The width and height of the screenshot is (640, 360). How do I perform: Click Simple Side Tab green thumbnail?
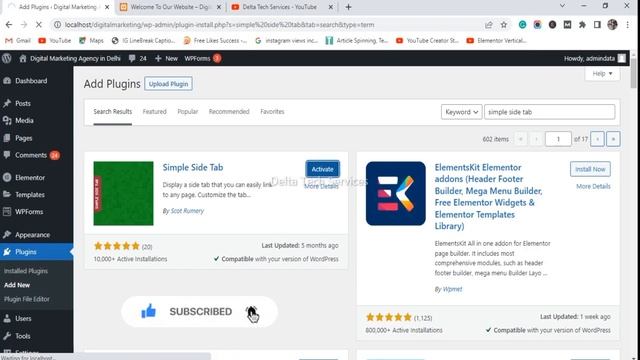tap(123, 193)
